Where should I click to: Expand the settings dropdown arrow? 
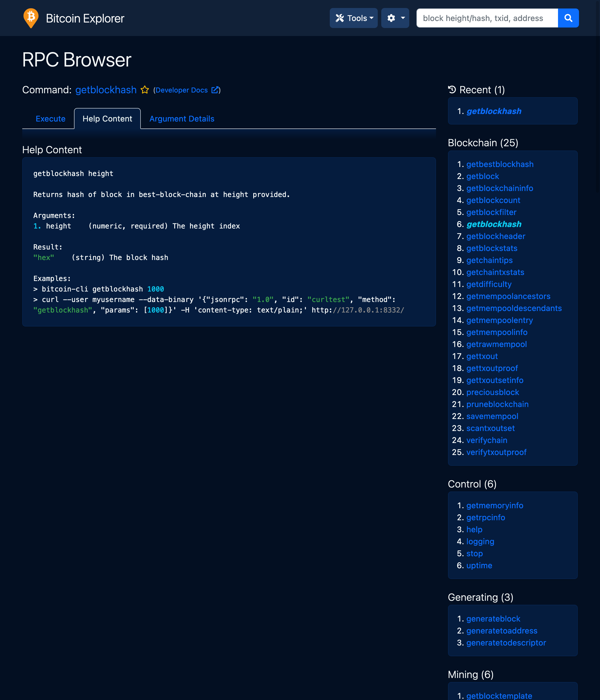pos(403,18)
